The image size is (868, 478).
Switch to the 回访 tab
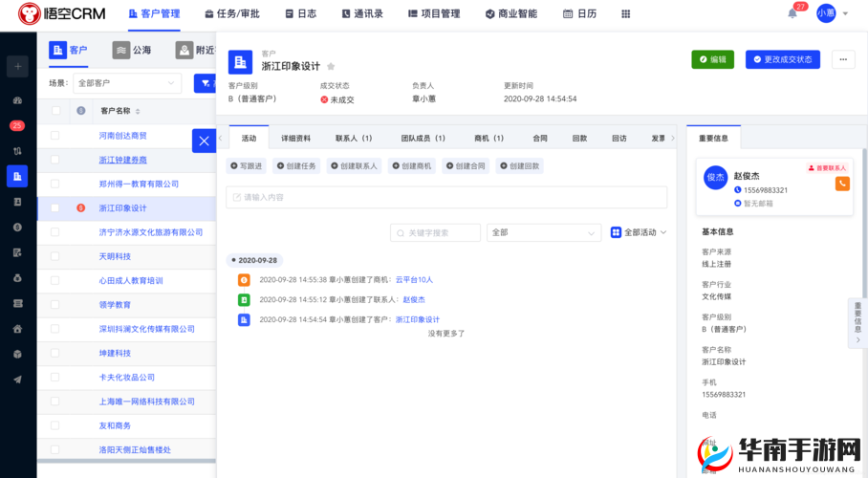coord(618,139)
